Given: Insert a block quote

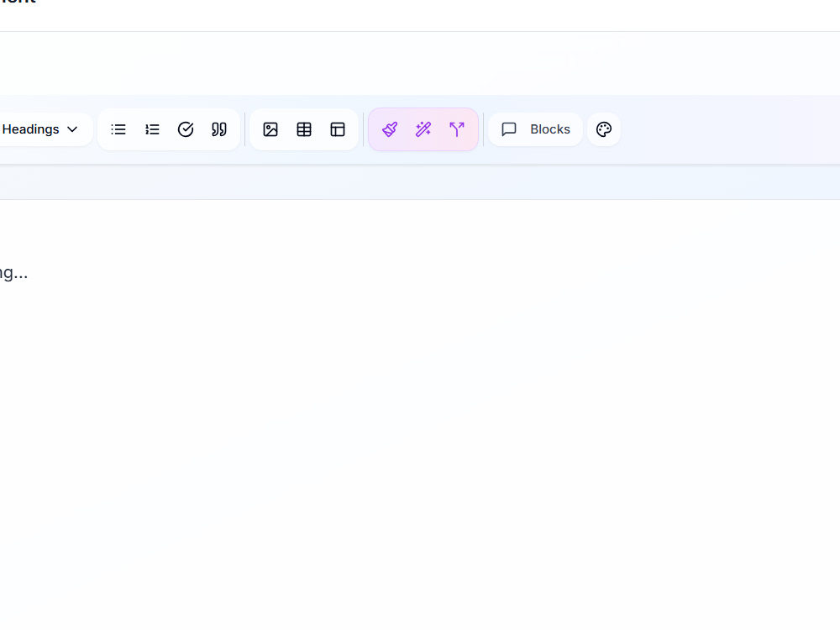Looking at the screenshot, I should click(219, 129).
